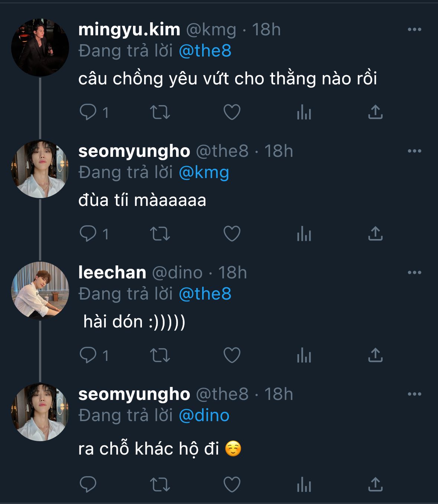Open the @kmg mention link
438x504 pixels.
coord(204,172)
